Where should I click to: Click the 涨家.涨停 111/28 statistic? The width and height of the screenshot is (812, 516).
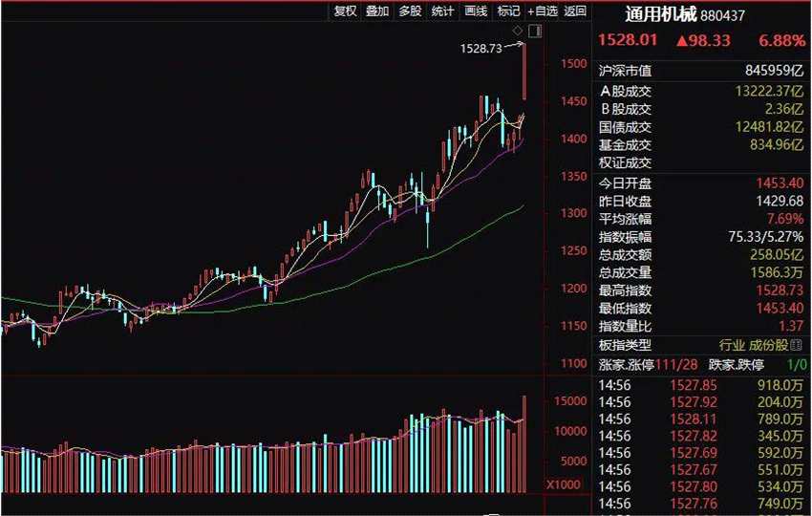[x=648, y=364]
